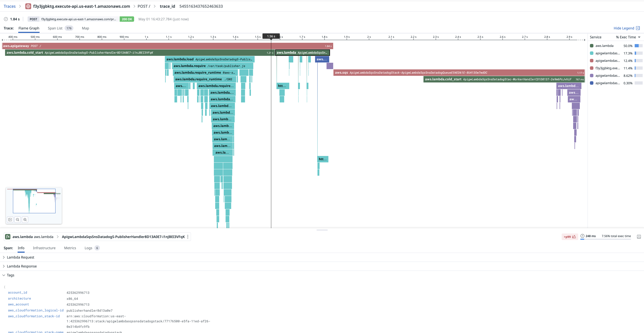Click the f3y3jgbktg.exe legend row
This screenshot has width=644, height=333.
coord(616,68)
